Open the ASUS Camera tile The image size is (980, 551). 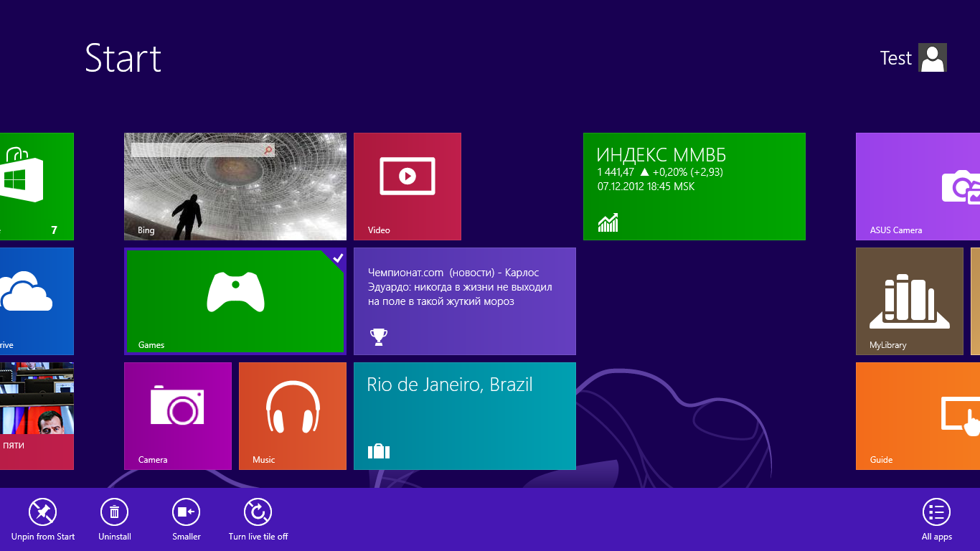[x=918, y=187]
